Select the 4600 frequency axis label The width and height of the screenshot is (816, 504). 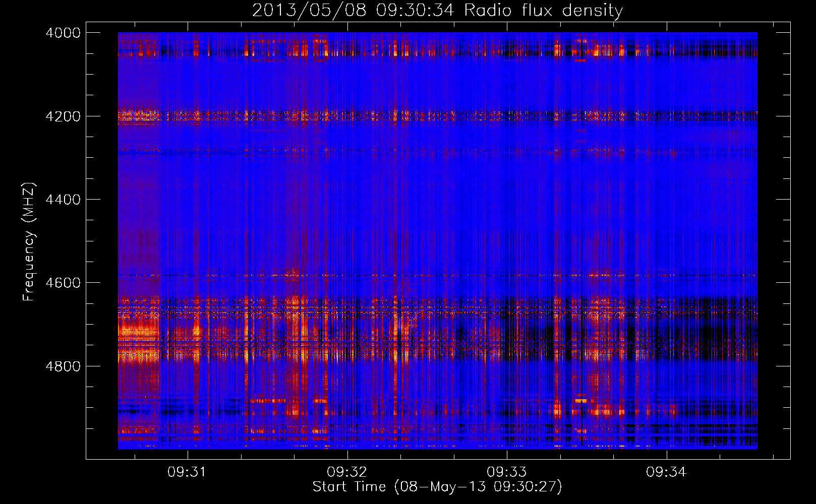[x=63, y=283]
